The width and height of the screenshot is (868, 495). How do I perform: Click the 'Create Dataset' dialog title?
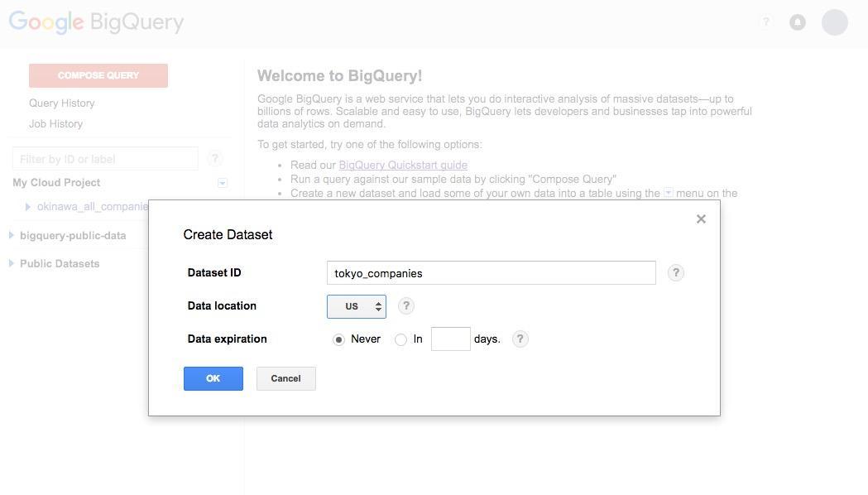(x=228, y=235)
